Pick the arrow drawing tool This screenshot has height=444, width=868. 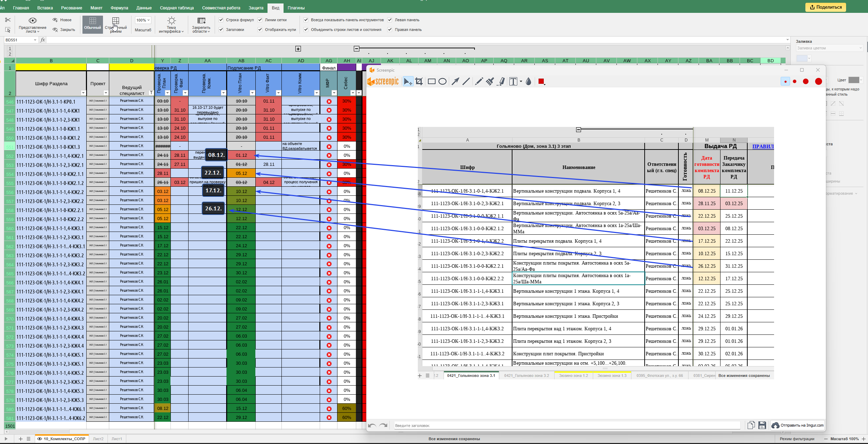click(x=455, y=81)
